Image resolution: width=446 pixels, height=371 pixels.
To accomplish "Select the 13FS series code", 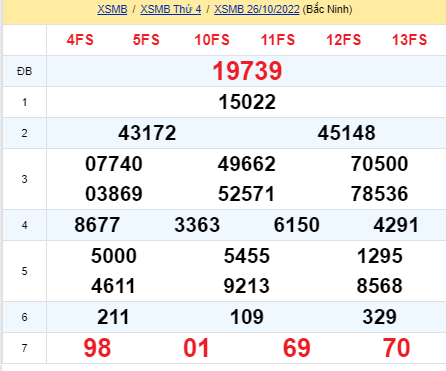I will point(409,40).
